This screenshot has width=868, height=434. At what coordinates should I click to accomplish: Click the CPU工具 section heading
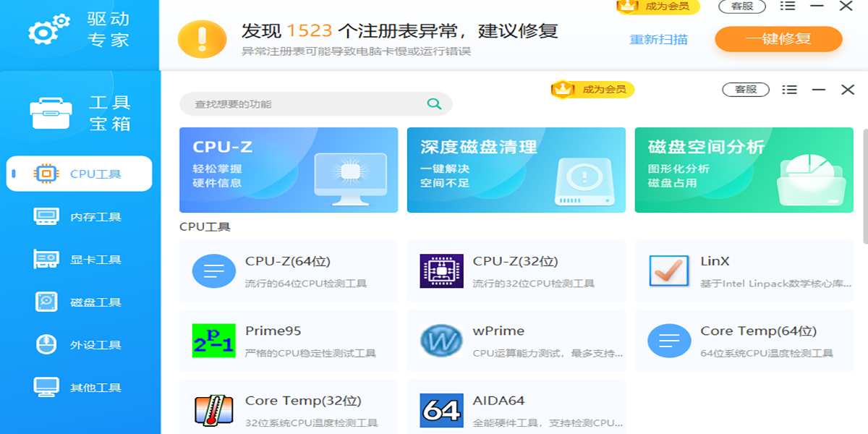pyautogui.click(x=205, y=227)
